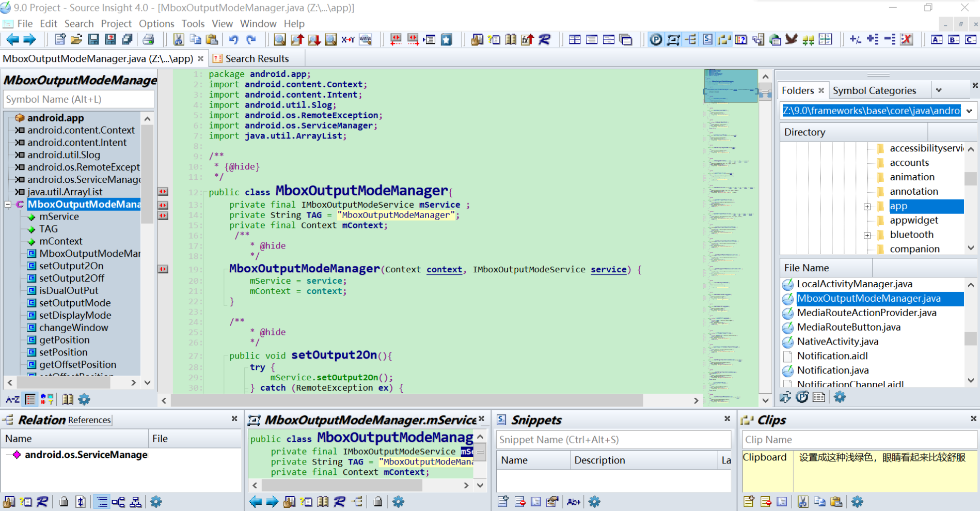Expand the app folder in Directory tree
Image resolution: width=980 pixels, height=511 pixels.
coord(867,206)
